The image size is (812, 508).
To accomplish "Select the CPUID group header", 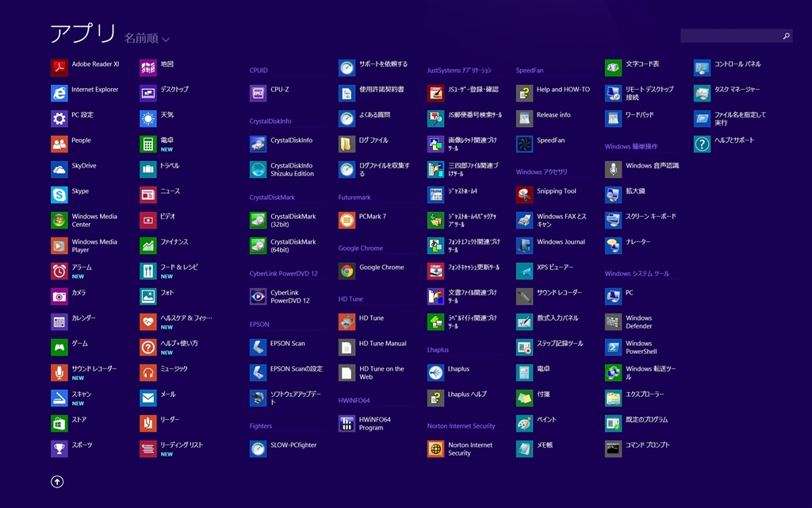I will click(259, 71).
